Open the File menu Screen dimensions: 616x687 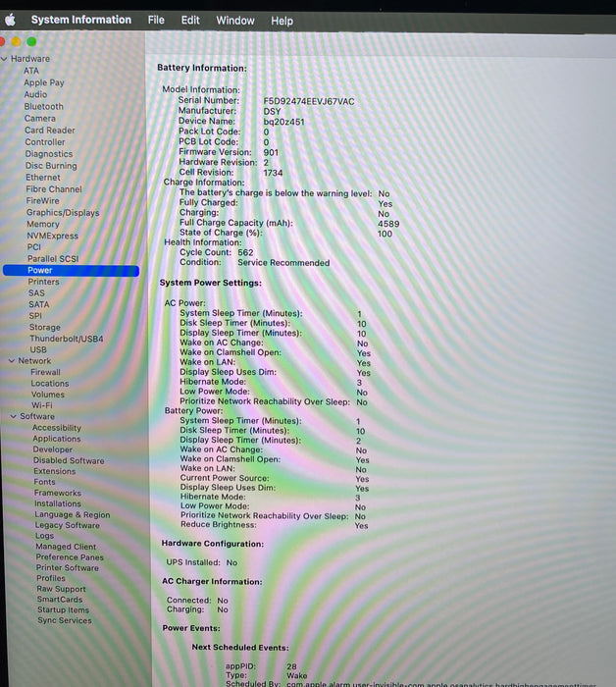point(156,21)
